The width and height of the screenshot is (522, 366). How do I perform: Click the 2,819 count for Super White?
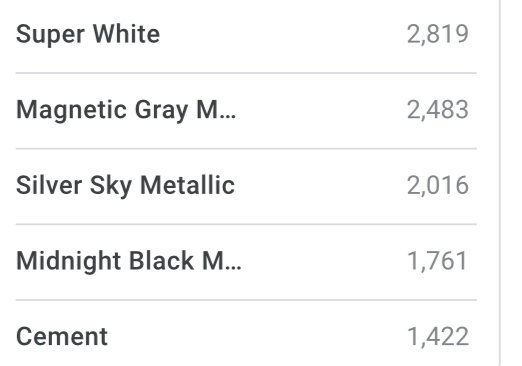pyautogui.click(x=438, y=34)
